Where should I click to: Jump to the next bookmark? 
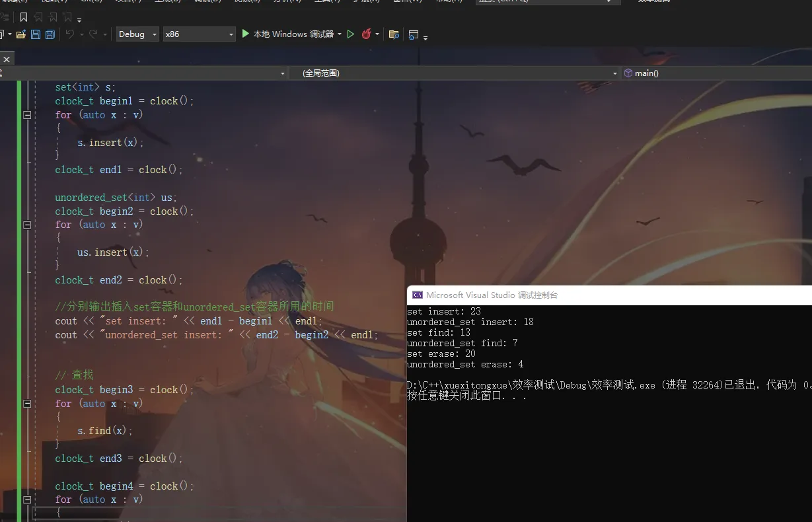pyautogui.click(x=53, y=18)
